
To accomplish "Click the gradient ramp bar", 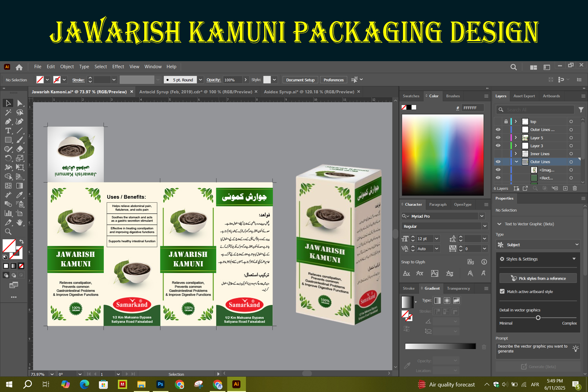I will pos(440,346).
